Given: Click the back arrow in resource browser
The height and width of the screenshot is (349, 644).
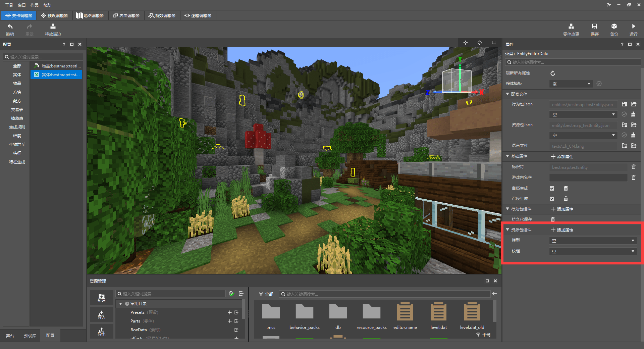Looking at the screenshot, I should pyautogui.click(x=494, y=294).
